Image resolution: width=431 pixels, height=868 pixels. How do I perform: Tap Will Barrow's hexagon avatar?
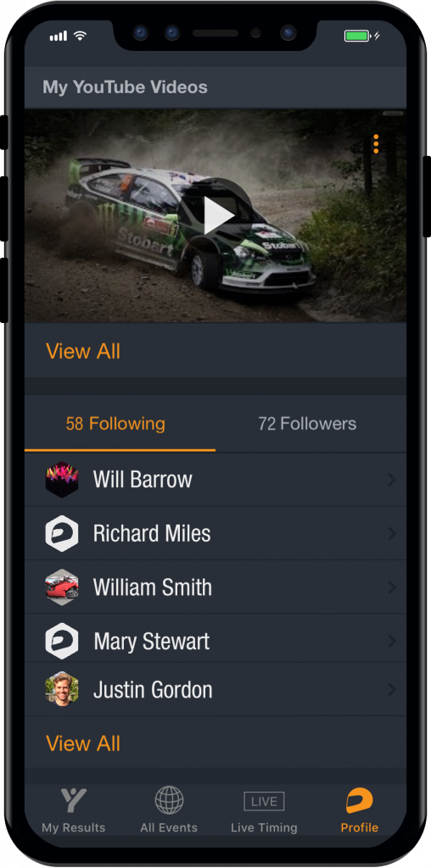click(61, 480)
